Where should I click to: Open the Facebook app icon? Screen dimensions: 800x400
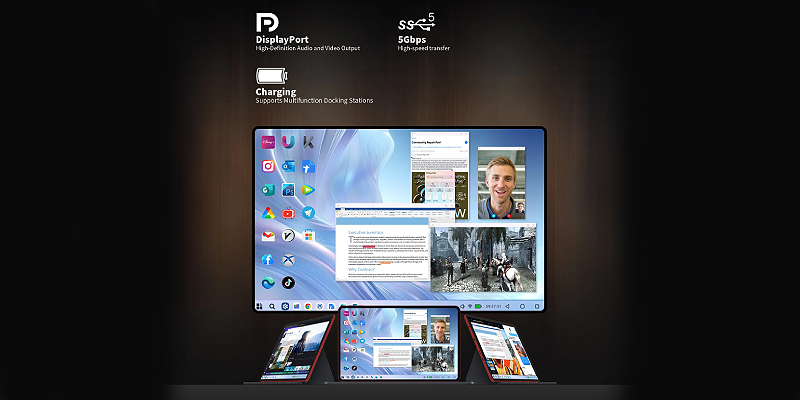[268, 260]
